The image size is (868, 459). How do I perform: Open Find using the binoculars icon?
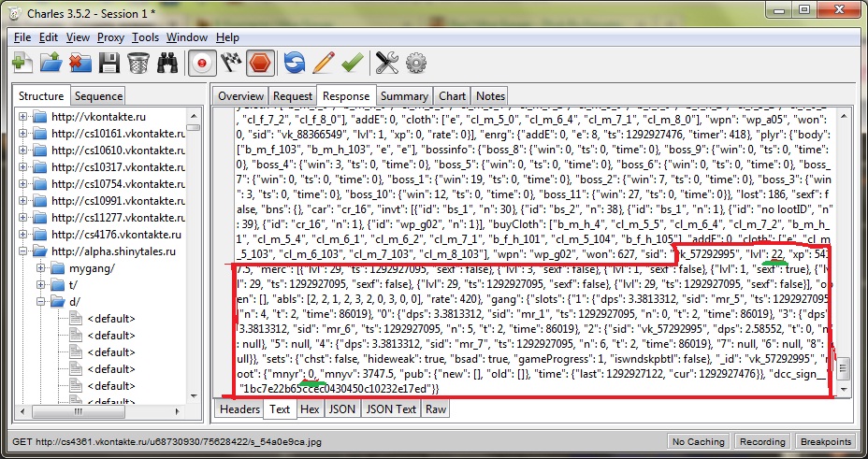pos(167,63)
